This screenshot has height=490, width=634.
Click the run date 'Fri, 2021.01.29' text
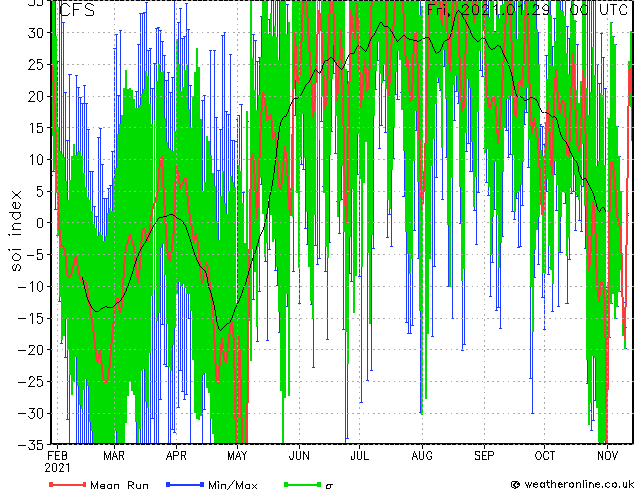pyautogui.click(x=488, y=9)
